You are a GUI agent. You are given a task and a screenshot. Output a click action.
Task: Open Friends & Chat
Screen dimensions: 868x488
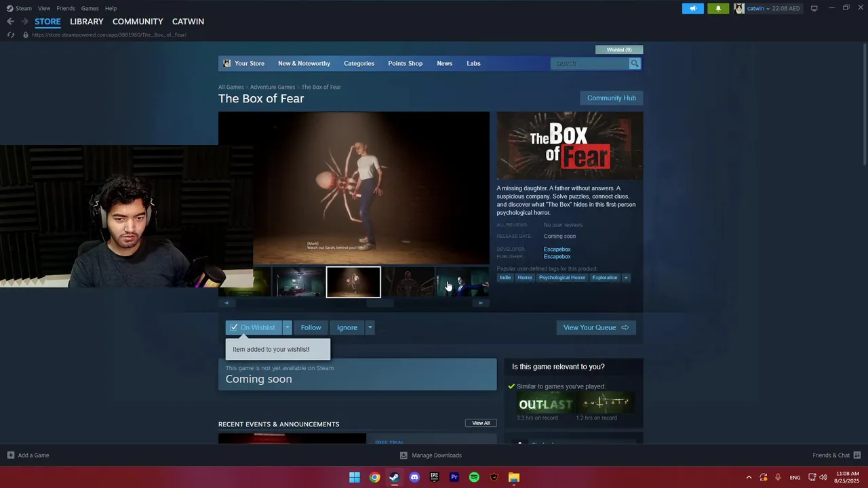click(x=836, y=455)
